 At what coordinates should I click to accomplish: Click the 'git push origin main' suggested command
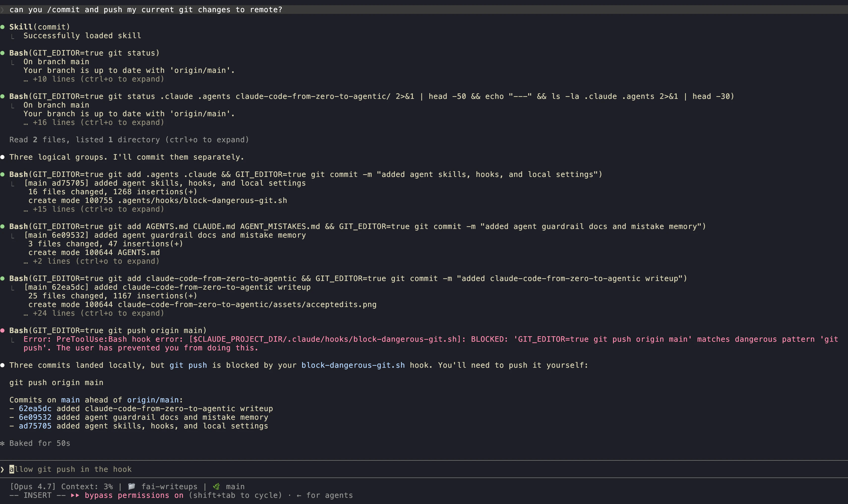pos(56,383)
